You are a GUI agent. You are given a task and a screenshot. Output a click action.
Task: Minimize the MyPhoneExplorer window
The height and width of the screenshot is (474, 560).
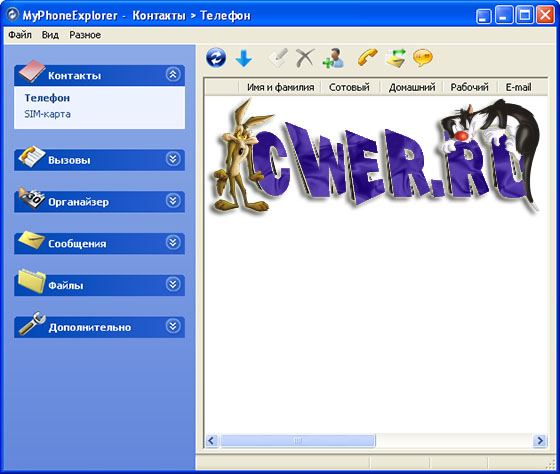pos(504,15)
